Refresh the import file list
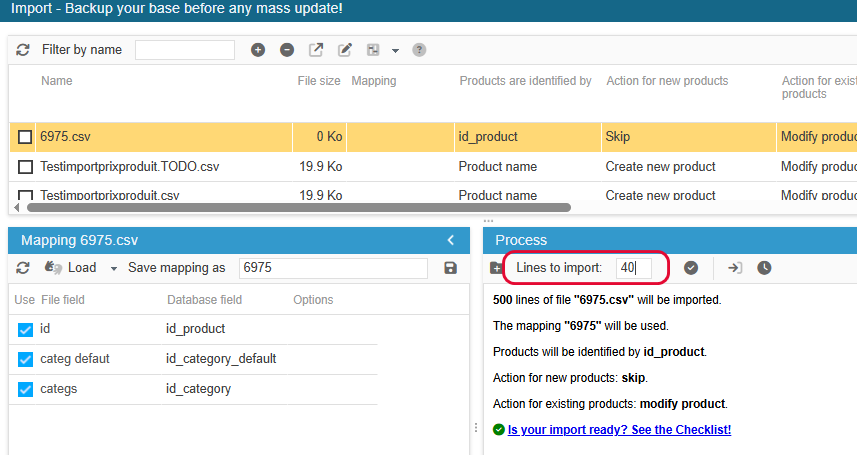 pyautogui.click(x=23, y=50)
